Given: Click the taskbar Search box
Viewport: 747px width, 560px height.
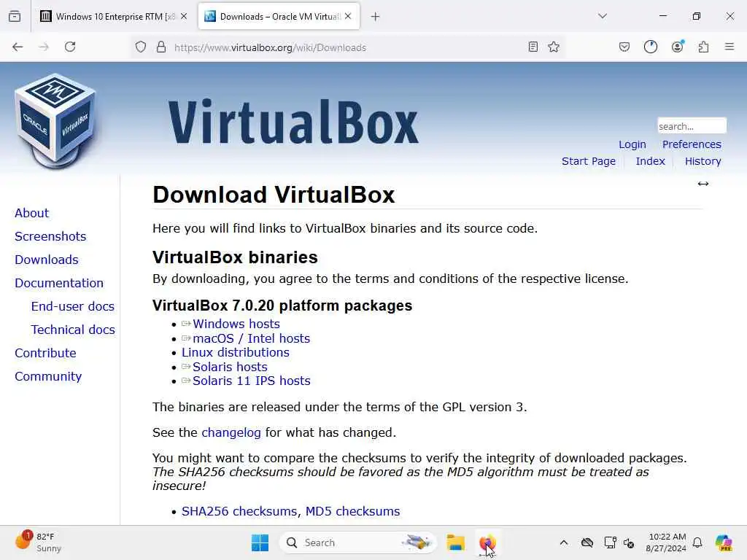Looking at the screenshot, I should tap(357, 542).
